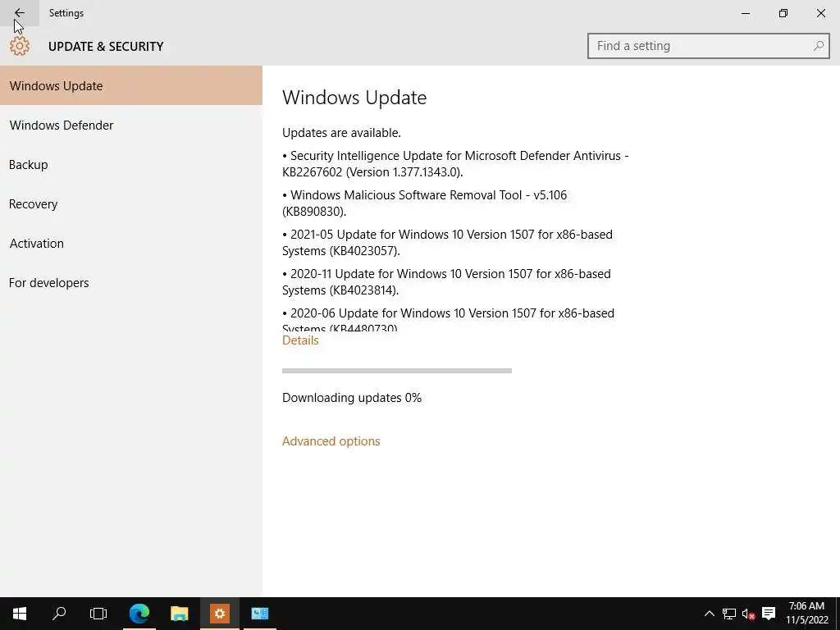This screenshot has height=630, width=840.
Task: Restore down the Settings window
Action: click(783, 13)
